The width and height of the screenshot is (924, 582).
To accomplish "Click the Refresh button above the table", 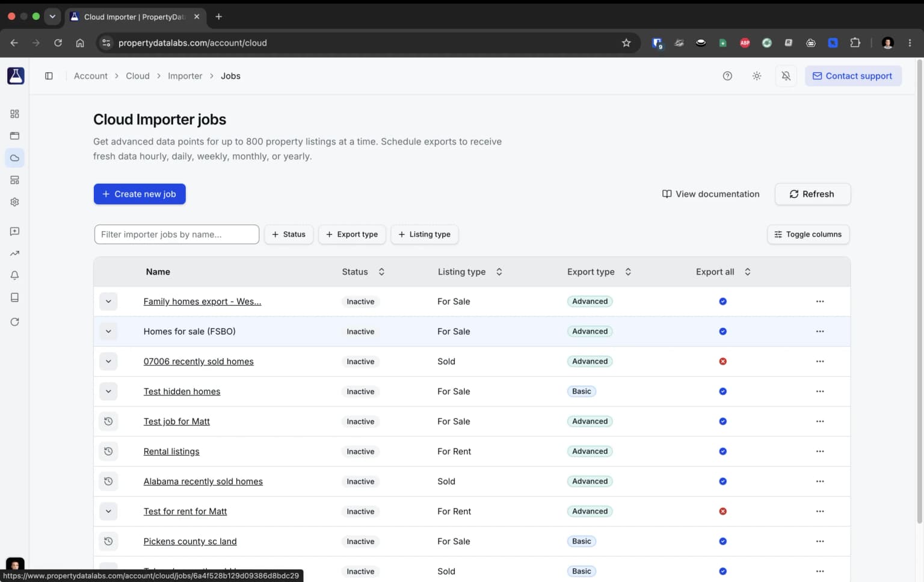I will 812,194.
